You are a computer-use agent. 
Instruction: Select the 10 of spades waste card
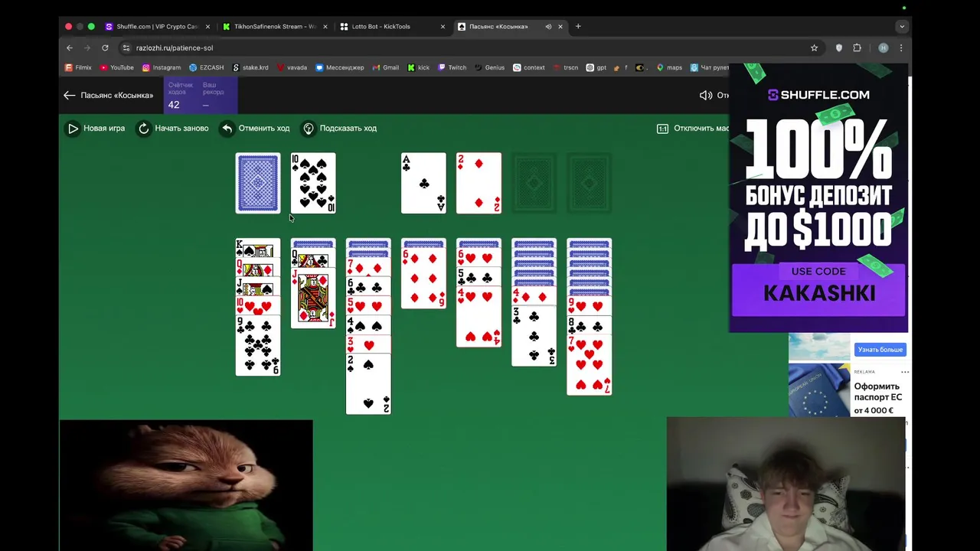(313, 183)
